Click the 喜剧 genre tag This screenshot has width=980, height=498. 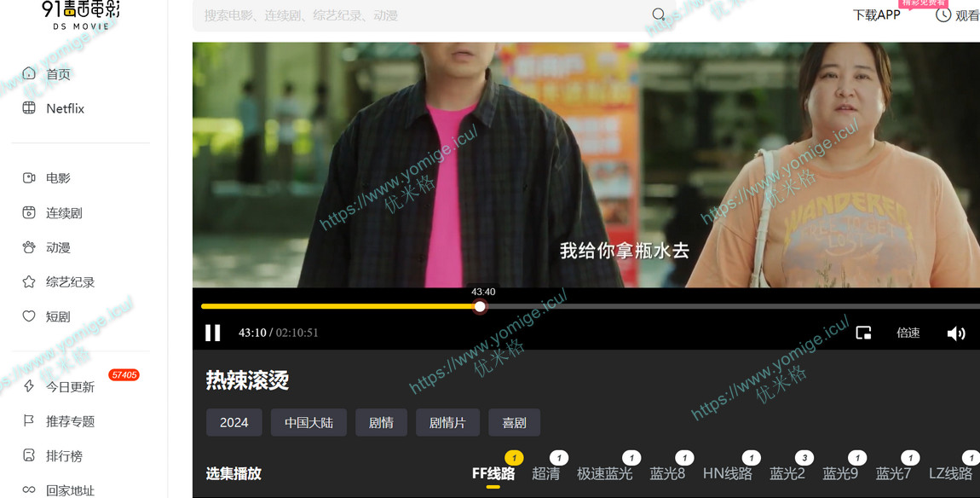(x=514, y=422)
